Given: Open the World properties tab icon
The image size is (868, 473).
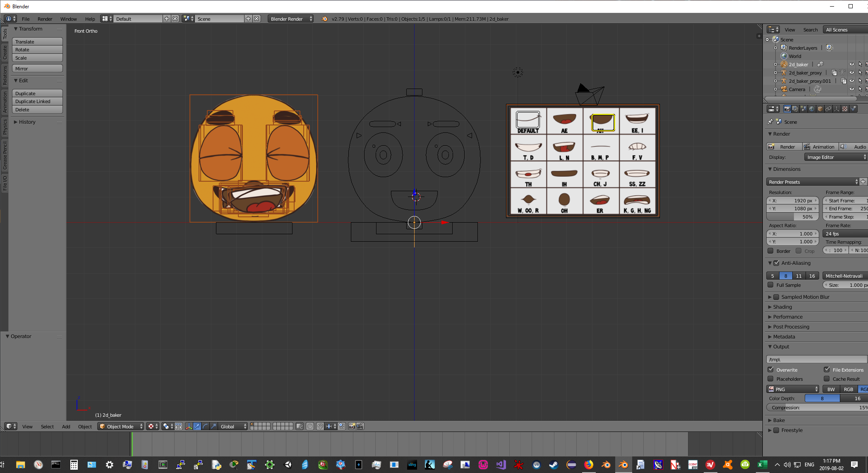Looking at the screenshot, I should click(812, 109).
